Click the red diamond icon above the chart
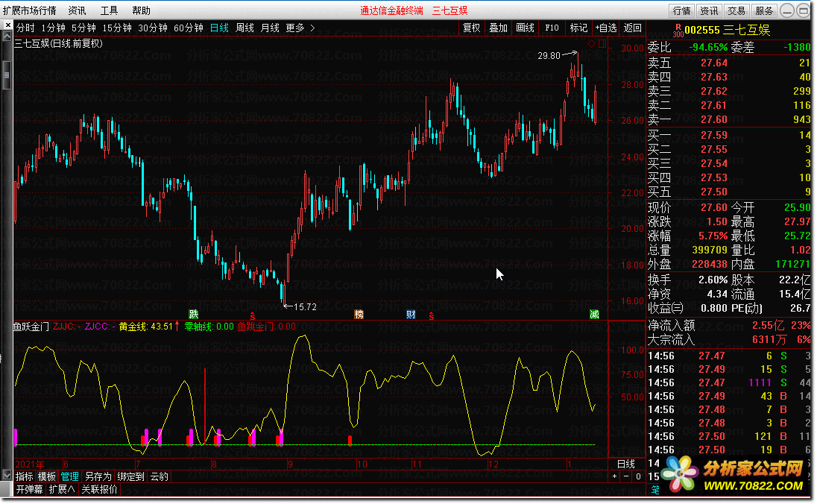817x504 pixels. coord(591,44)
